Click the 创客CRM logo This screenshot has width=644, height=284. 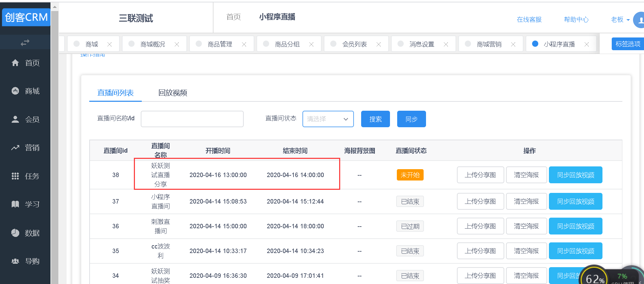point(26,17)
